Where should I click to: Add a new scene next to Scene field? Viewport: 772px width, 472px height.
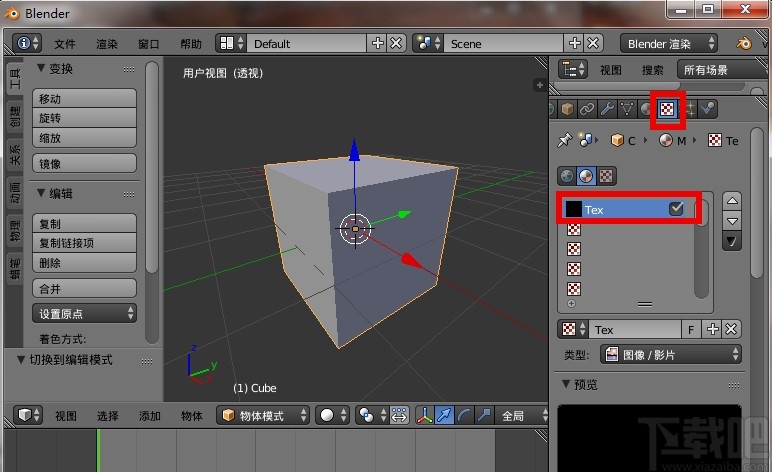pyautogui.click(x=574, y=43)
